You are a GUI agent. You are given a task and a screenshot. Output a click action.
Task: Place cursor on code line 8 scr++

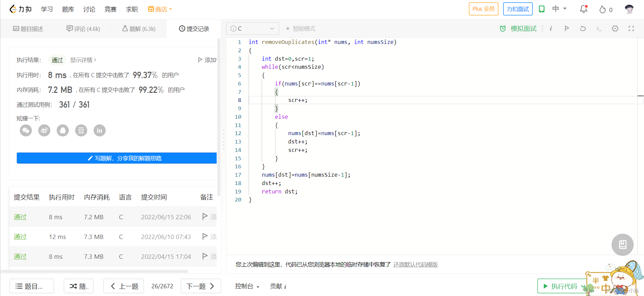298,100
